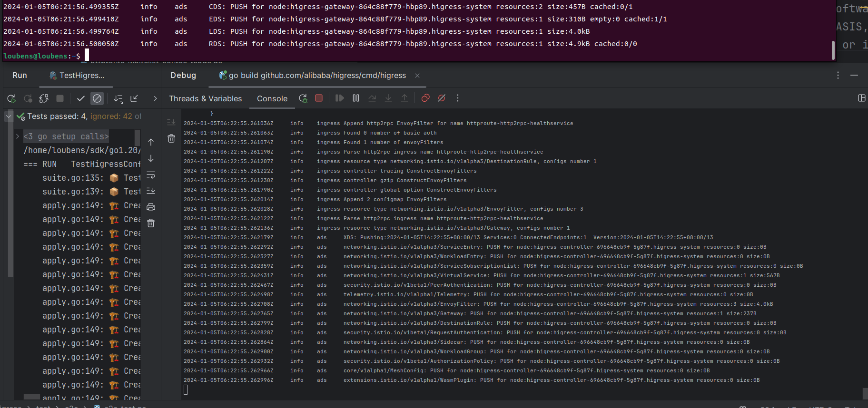Screen dimensions: 868x408
Task: Toggle Show Passed tests checkmark
Action: pyautogui.click(x=80, y=98)
